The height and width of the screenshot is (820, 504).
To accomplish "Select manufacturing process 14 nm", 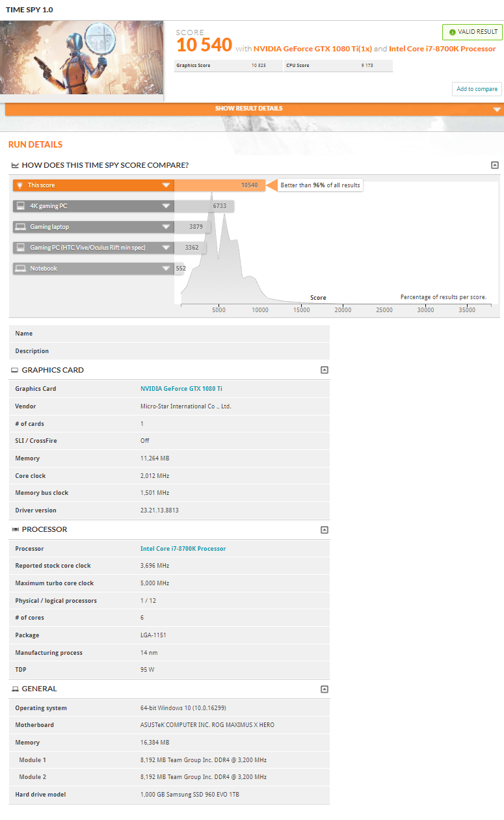I will (x=149, y=653).
